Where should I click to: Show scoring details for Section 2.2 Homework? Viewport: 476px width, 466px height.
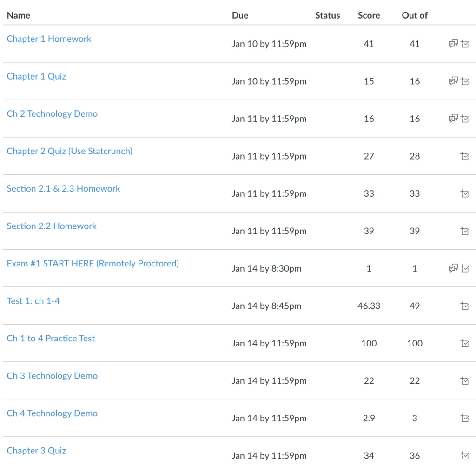(465, 231)
